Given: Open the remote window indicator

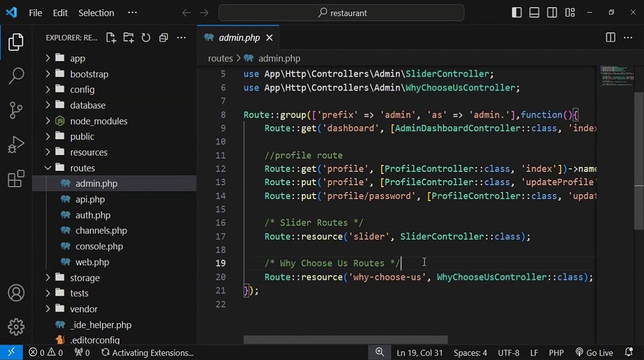Looking at the screenshot, I should 11,352.
